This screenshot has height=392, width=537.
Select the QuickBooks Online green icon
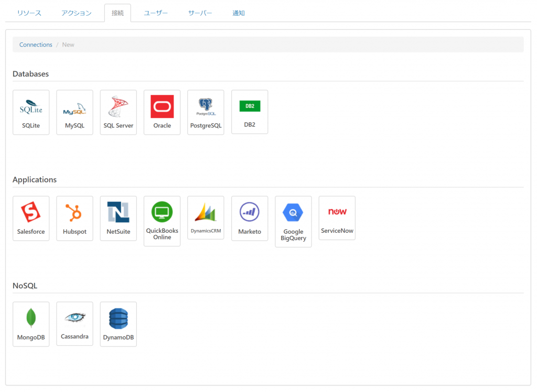(x=162, y=212)
